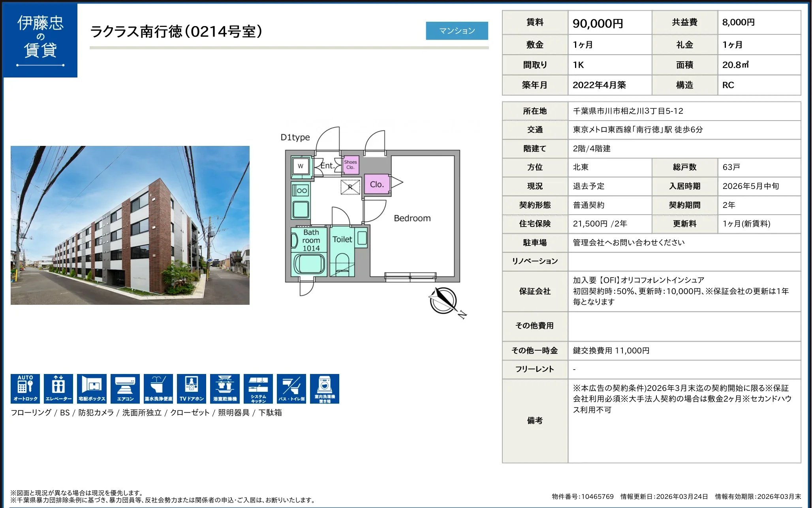
Task: Click the 物件番号 10465769 text
Action: click(583, 497)
